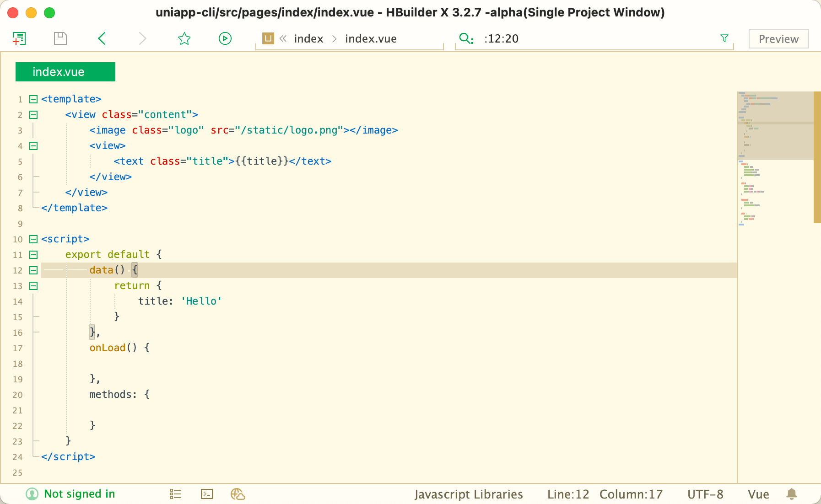Click the vertical scrollbar thumb
The height and width of the screenshot is (504, 821).
[817, 157]
